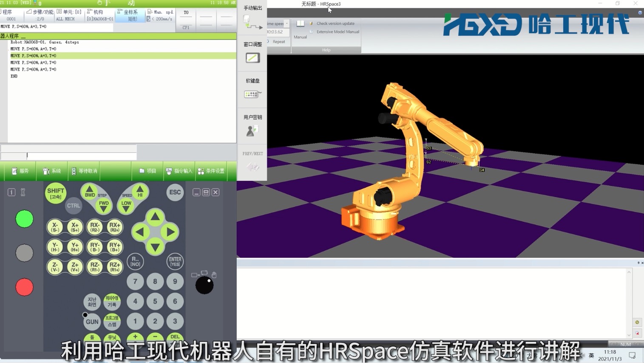Click the ENTER [YES] key
Screen dimensions: 644x363
[175, 261]
